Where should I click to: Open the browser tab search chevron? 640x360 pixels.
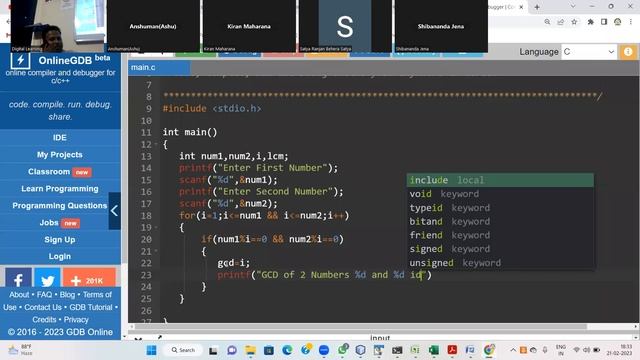click(573, 7)
